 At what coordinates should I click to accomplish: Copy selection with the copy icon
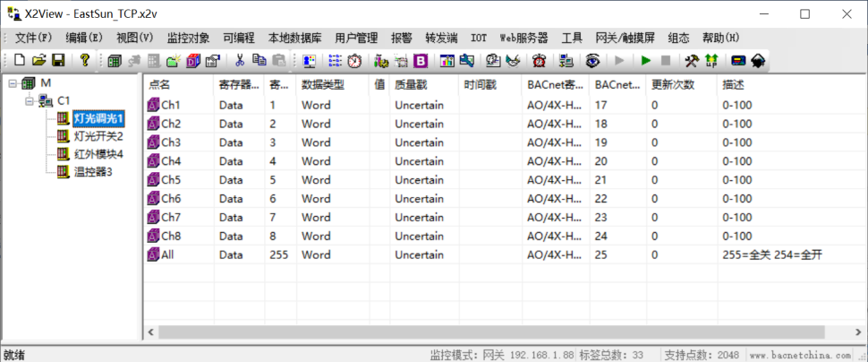pyautogui.click(x=259, y=60)
